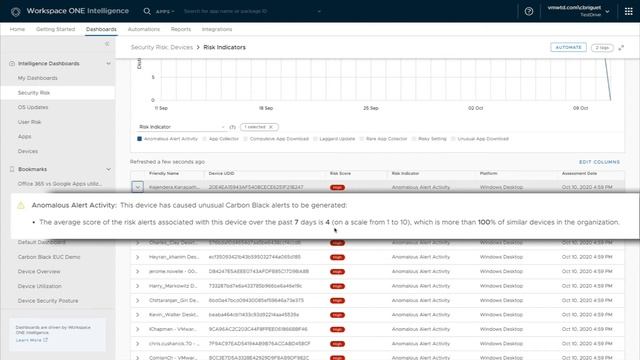Viewport: 640px width, 360px height.
Task: Click the High risk badge for Harry_Markowitz row
Action: coord(337,286)
